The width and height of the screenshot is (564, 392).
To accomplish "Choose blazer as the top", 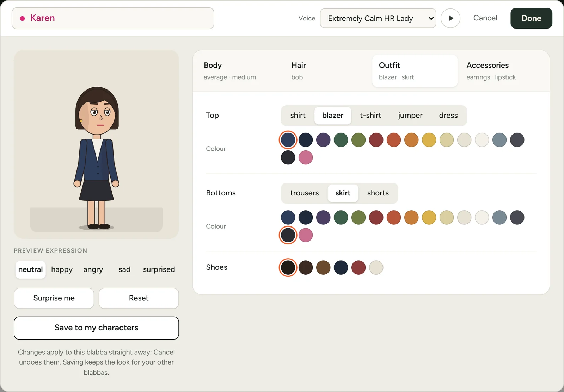I will [x=333, y=116].
